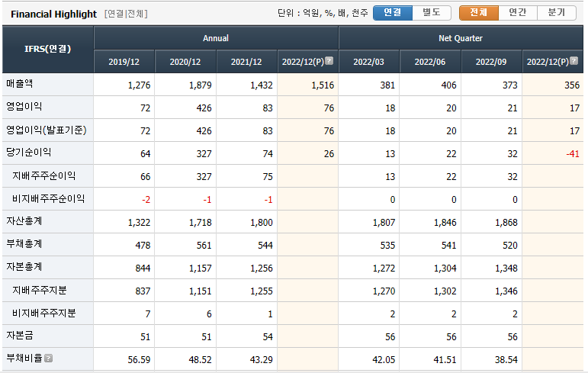This screenshot has height=373, width=588.
Task: Click 당기순이익 value -41
Action: click(573, 154)
